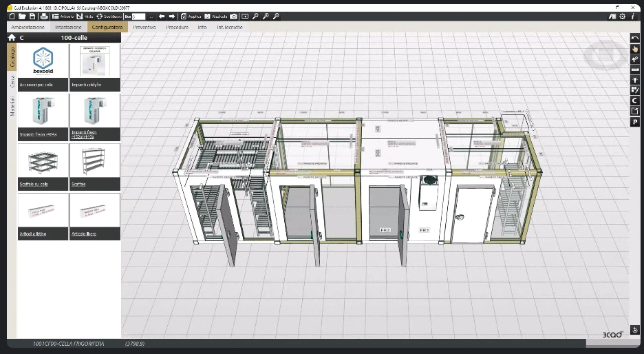Click the camera snapshot icon
644x354 pixels.
coord(234,16)
